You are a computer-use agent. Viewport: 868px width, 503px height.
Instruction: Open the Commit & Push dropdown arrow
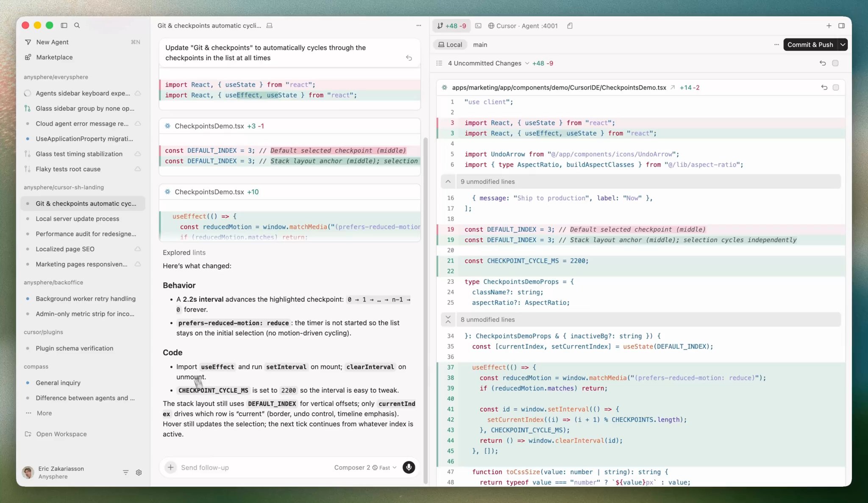843,45
